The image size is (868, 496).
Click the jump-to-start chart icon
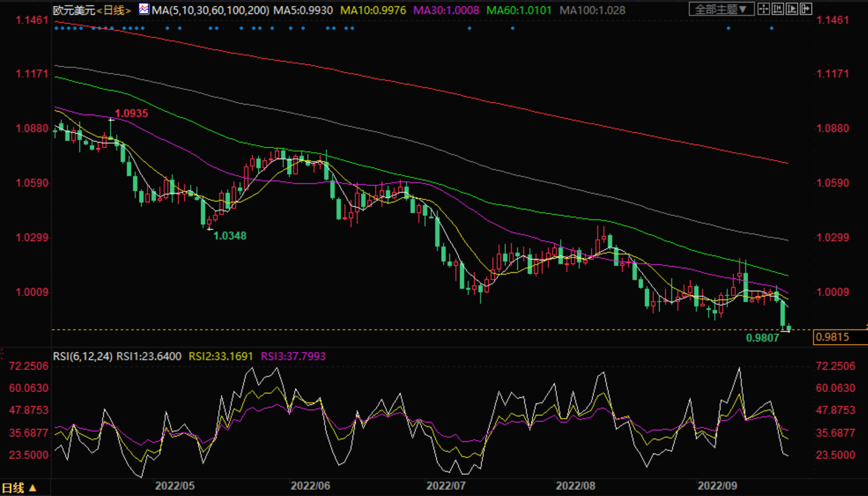point(778,9)
